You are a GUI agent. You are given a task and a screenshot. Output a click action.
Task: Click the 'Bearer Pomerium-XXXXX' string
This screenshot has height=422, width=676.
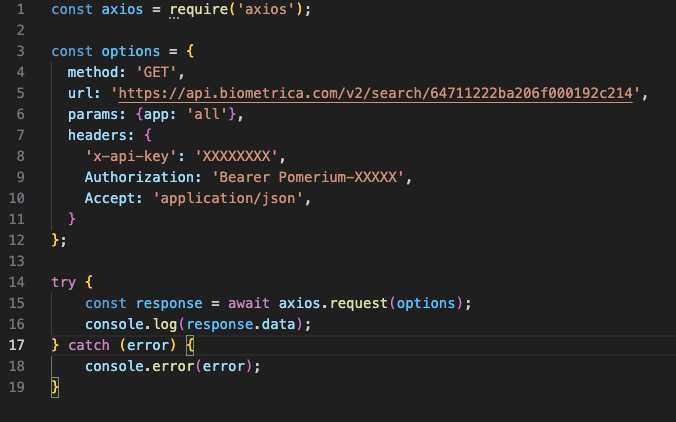pos(308,177)
